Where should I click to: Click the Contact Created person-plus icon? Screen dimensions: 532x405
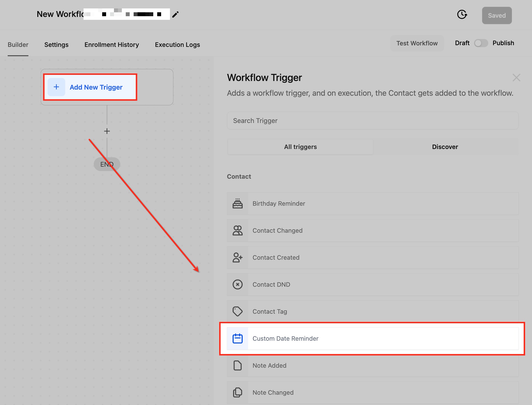tap(238, 257)
